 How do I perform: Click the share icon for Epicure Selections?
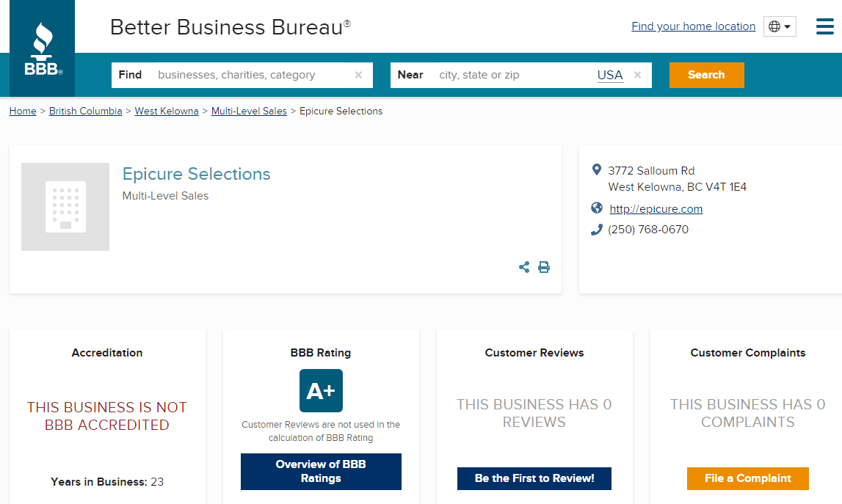pyautogui.click(x=524, y=267)
